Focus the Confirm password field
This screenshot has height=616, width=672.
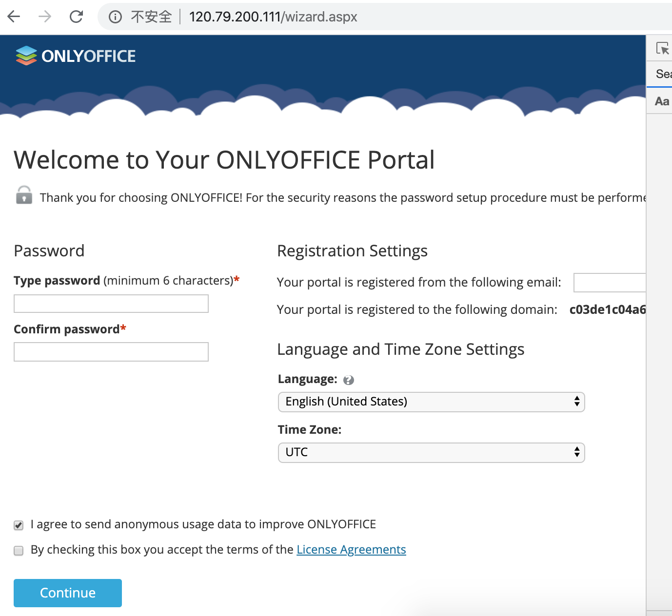pyautogui.click(x=111, y=352)
